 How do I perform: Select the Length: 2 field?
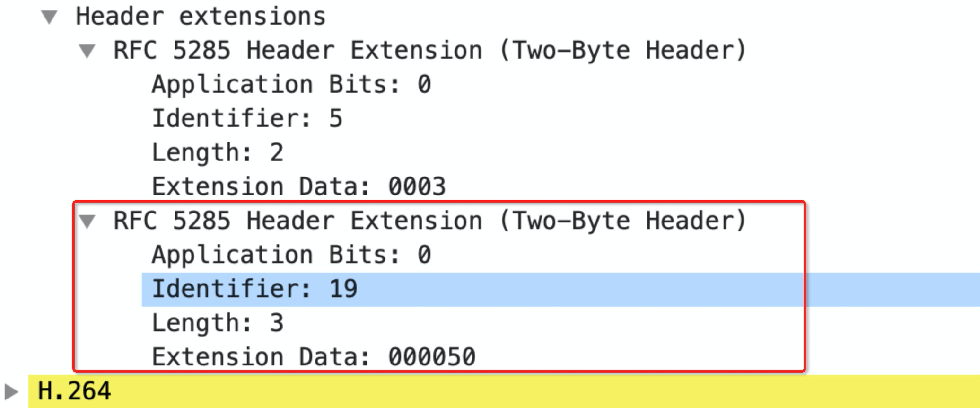pos(217,153)
